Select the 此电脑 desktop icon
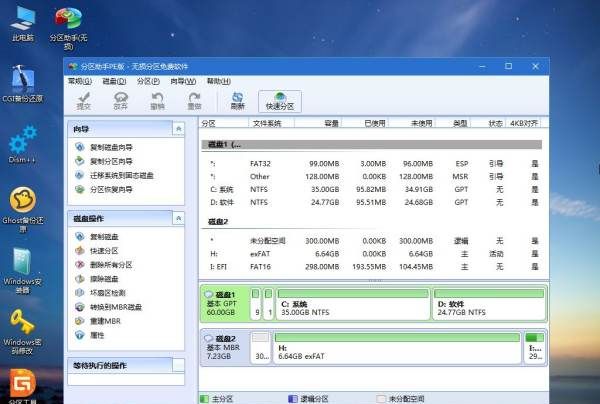This screenshot has height=404, width=600. click(22, 24)
